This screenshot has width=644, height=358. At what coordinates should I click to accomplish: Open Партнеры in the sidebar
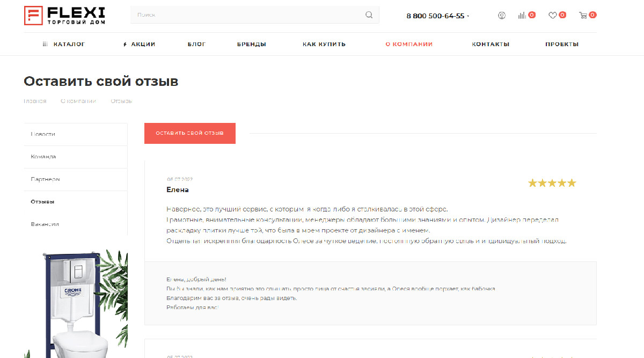pos(76,179)
